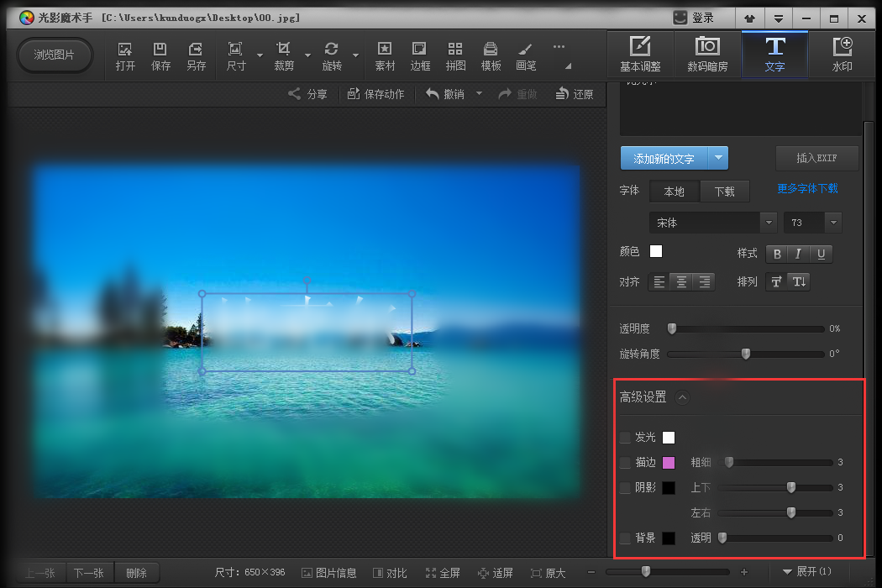Select the 画笔 brush tool
This screenshot has height=588, width=882.
click(526, 55)
